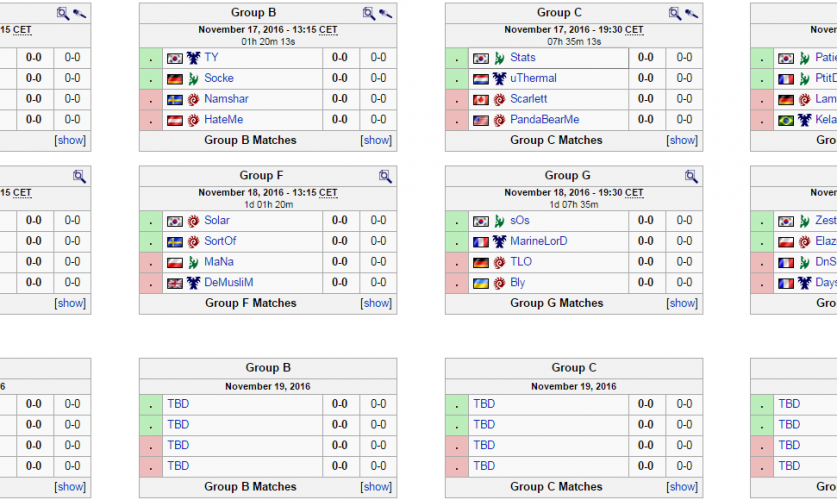This screenshot has height=500, width=837.
Task: Open the magnifier icon for Group F
Action: 385,176
